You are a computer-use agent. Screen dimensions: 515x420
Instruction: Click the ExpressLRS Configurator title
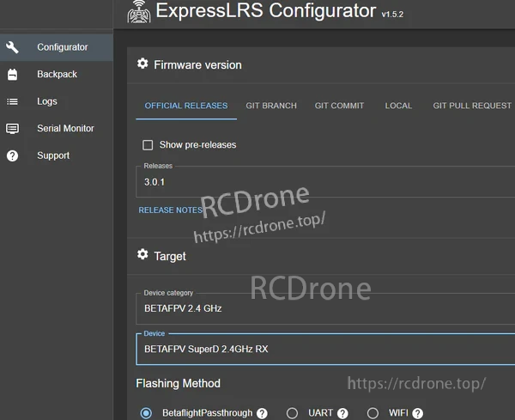[266, 10]
